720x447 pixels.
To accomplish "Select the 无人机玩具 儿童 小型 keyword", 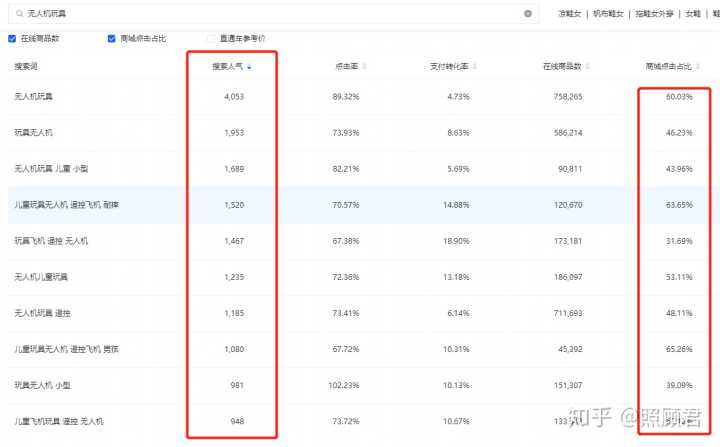I will click(51, 169).
